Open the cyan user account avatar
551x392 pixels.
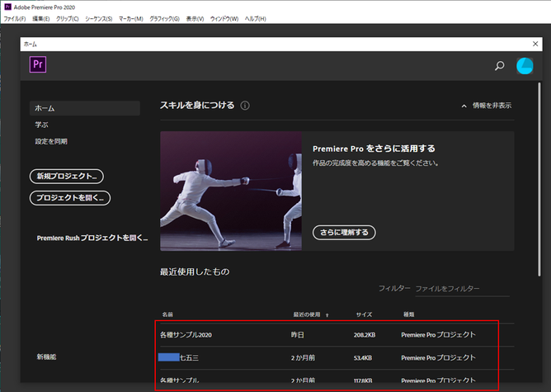525,66
